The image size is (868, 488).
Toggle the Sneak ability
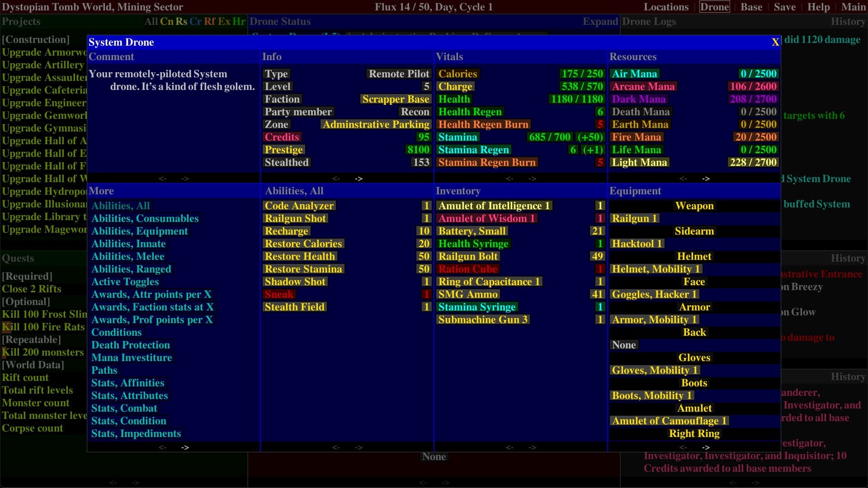point(279,295)
